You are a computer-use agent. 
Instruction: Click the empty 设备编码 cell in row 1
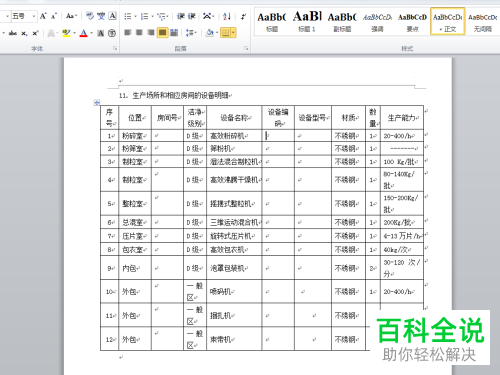coord(278,136)
